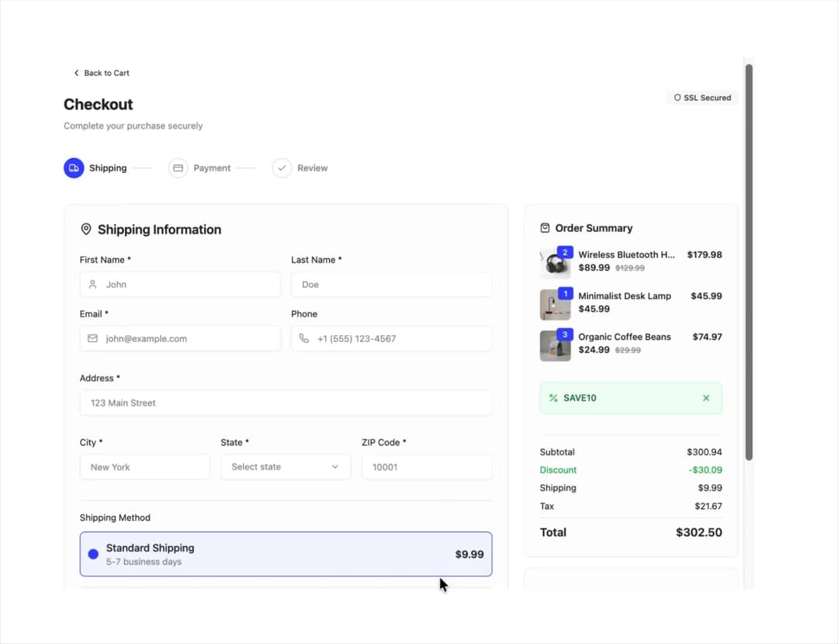Open the Review step label
Image resolution: width=838 pixels, height=644 pixels.
[x=312, y=168]
